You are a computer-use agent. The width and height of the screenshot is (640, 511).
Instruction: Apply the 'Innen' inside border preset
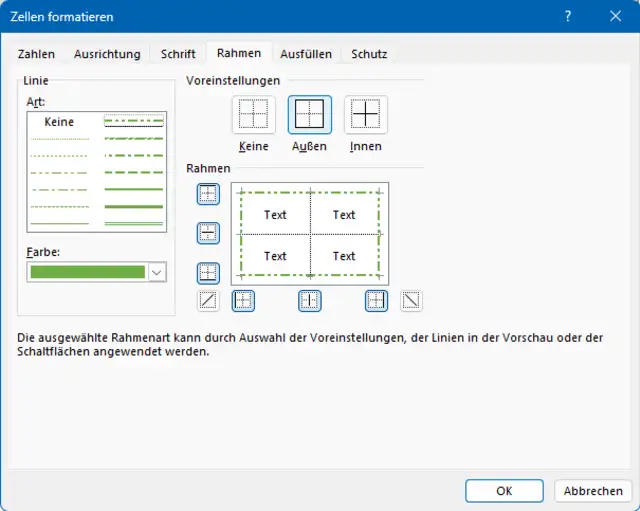click(x=366, y=115)
